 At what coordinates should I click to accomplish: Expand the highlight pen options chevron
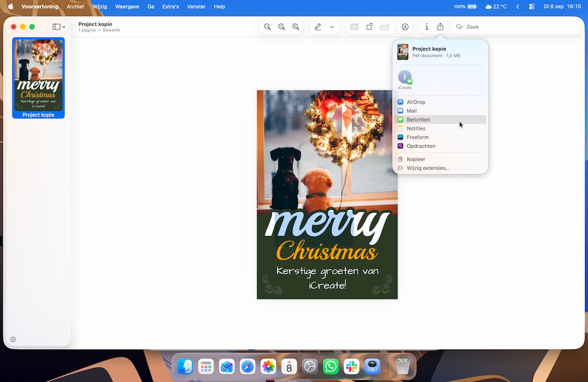(x=332, y=27)
